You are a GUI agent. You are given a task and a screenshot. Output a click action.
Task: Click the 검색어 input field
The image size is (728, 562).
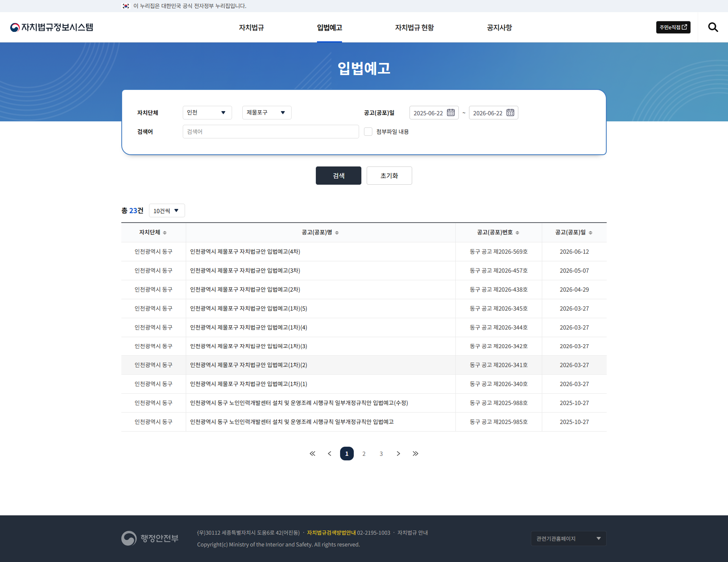271,132
